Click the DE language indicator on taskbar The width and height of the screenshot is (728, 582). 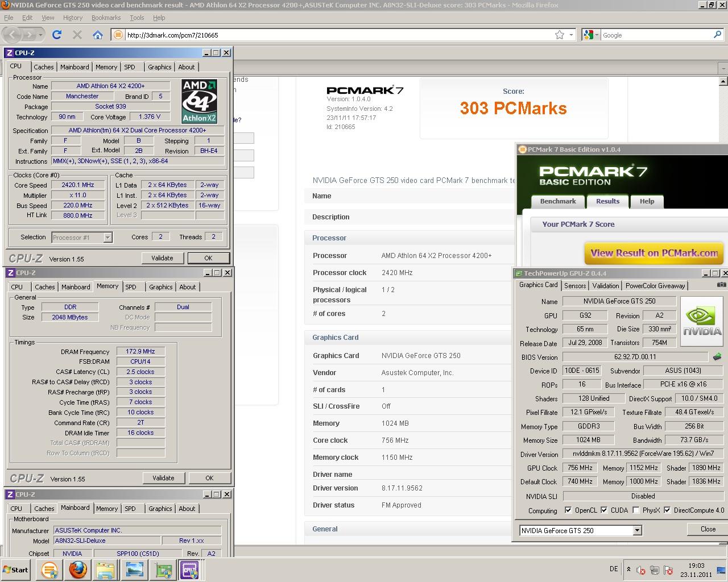(614, 569)
